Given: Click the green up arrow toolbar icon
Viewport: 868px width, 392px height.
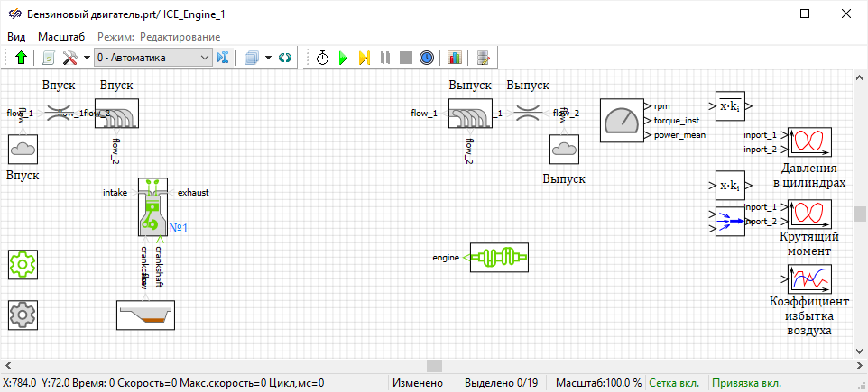Looking at the screenshot, I should point(22,58).
